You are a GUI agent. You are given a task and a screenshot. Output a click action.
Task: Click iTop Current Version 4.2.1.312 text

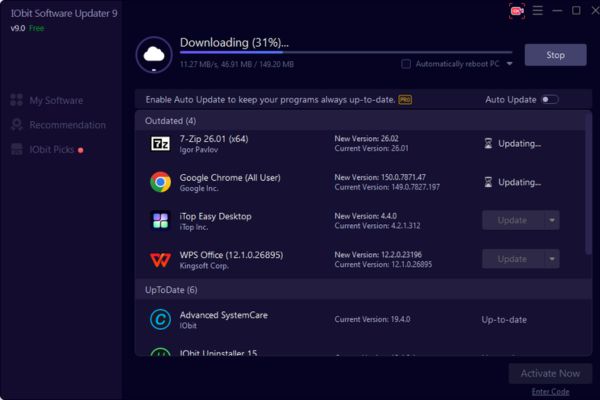(377, 226)
